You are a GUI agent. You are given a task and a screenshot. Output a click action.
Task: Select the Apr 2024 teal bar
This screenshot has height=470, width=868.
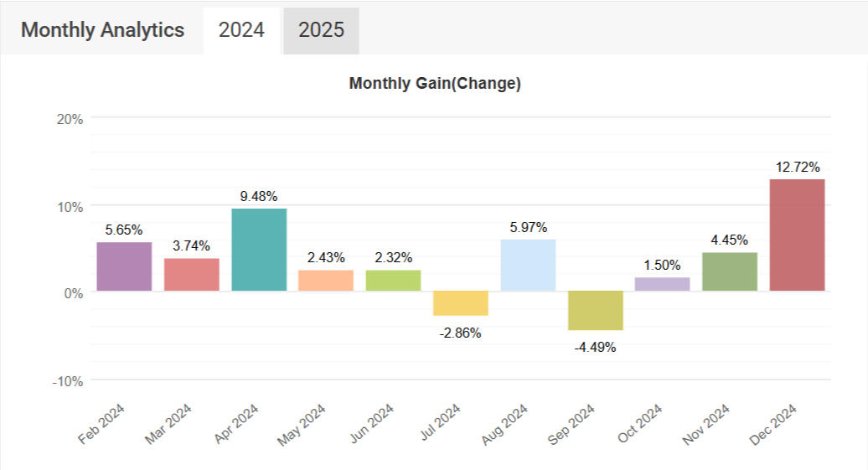(x=259, y=250)
